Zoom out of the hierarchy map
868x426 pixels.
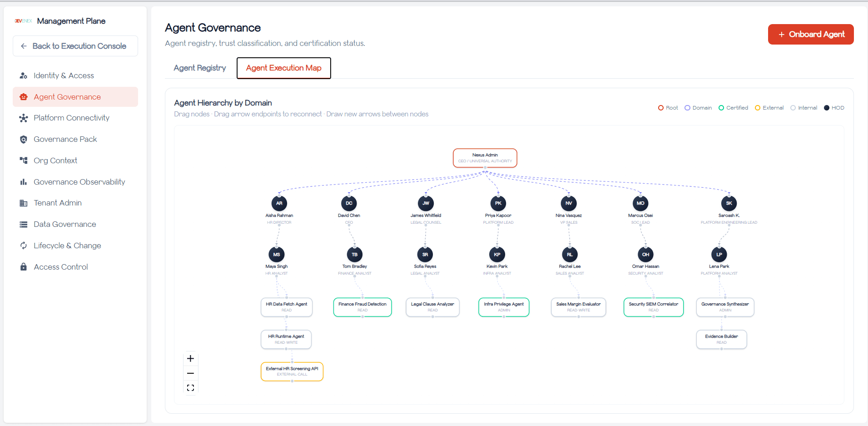coord(191,373)
